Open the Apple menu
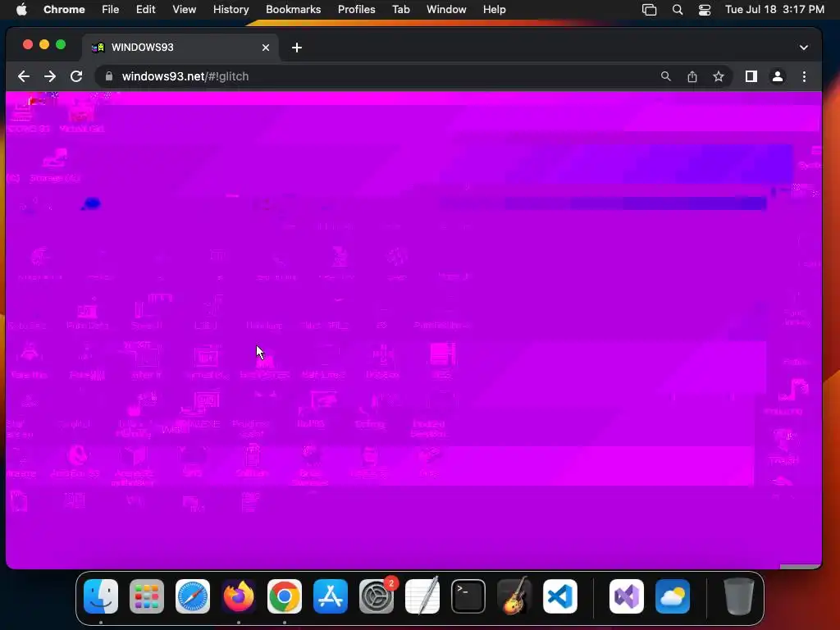Viewport: 840px width, 630px height. [21, 10]
